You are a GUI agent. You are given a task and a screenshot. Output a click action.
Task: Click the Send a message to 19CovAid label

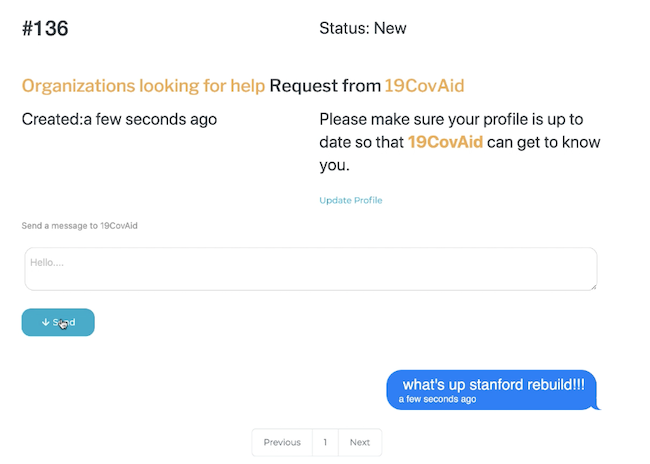[x=79, y=226]
